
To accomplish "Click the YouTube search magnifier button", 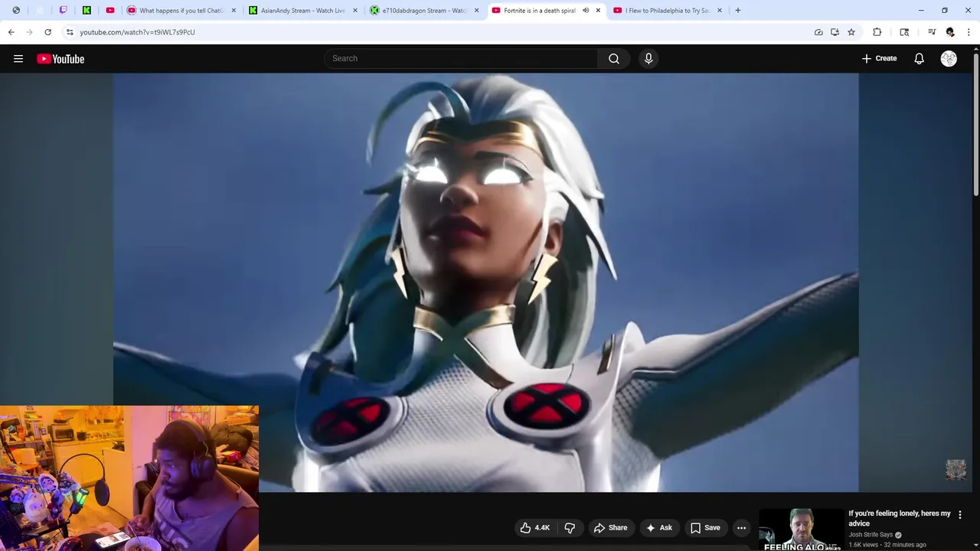I will (614, 58).
